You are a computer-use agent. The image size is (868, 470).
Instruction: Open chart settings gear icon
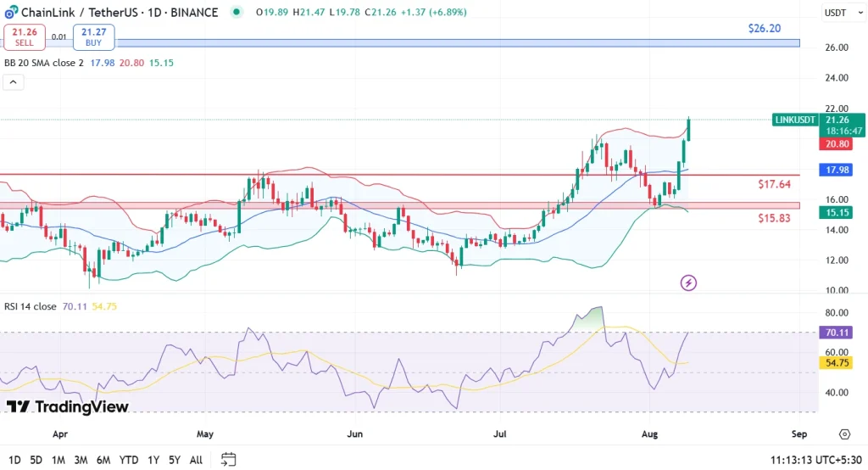tap(844, 434)
